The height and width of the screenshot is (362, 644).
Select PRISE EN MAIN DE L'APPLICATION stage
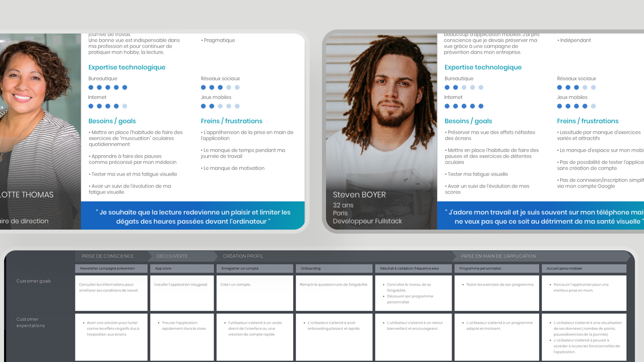click(498, 256)
